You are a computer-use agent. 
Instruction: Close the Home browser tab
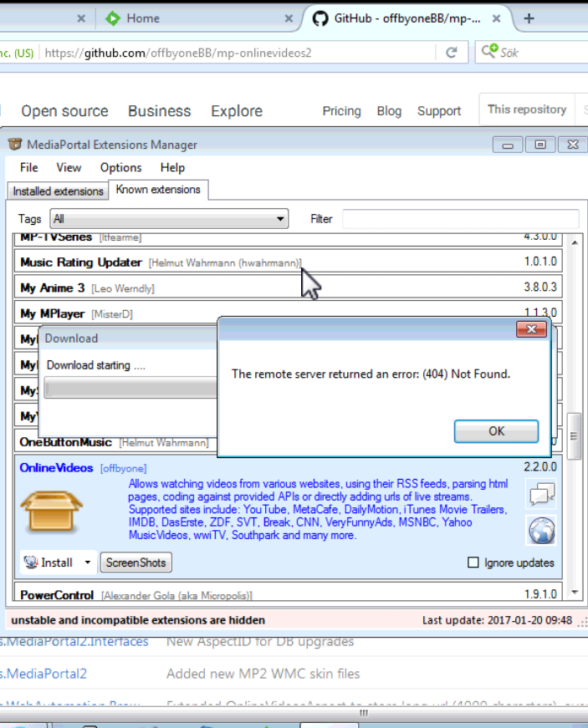click(x=289, y=18)
